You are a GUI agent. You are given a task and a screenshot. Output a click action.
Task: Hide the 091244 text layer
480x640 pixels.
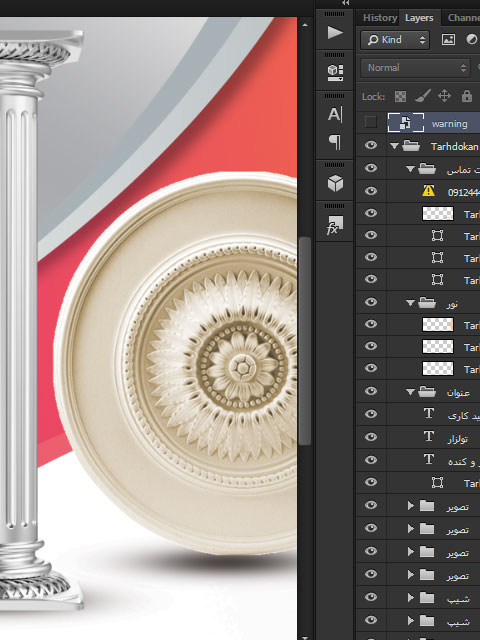[371, 191]
